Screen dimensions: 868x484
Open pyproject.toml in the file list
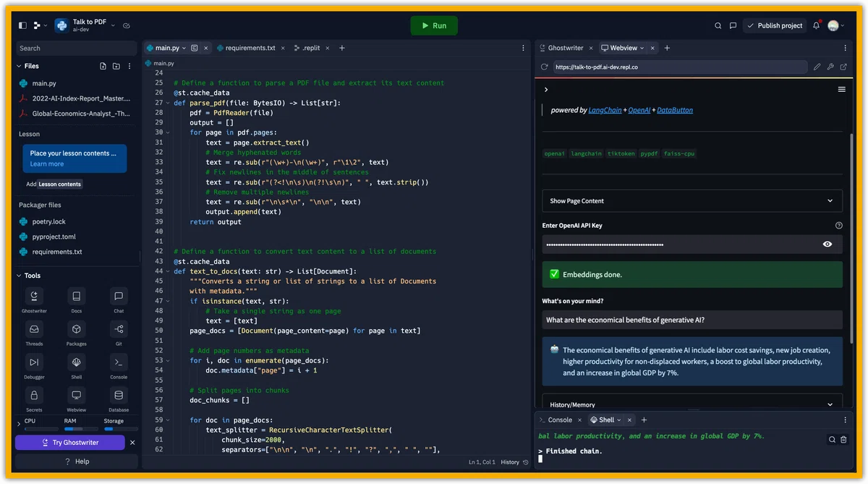point(54,237)
